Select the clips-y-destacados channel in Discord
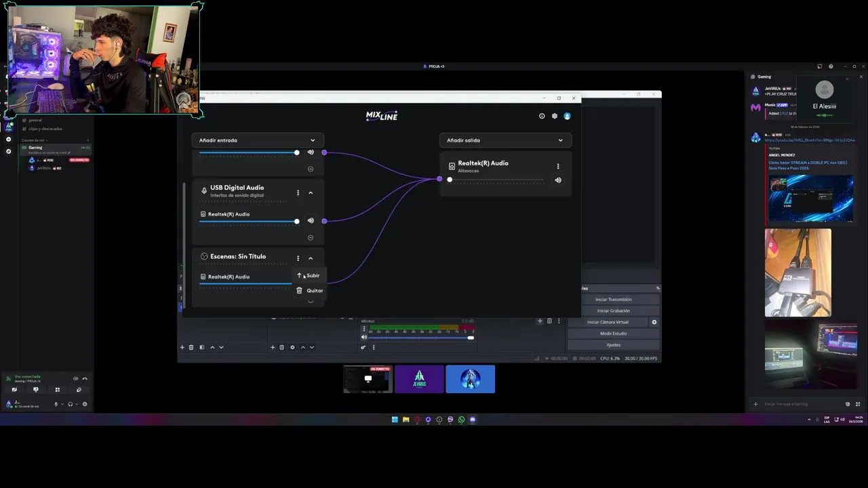Image resolution: width=868 pixels, height=488 pixels. [45, 129]
